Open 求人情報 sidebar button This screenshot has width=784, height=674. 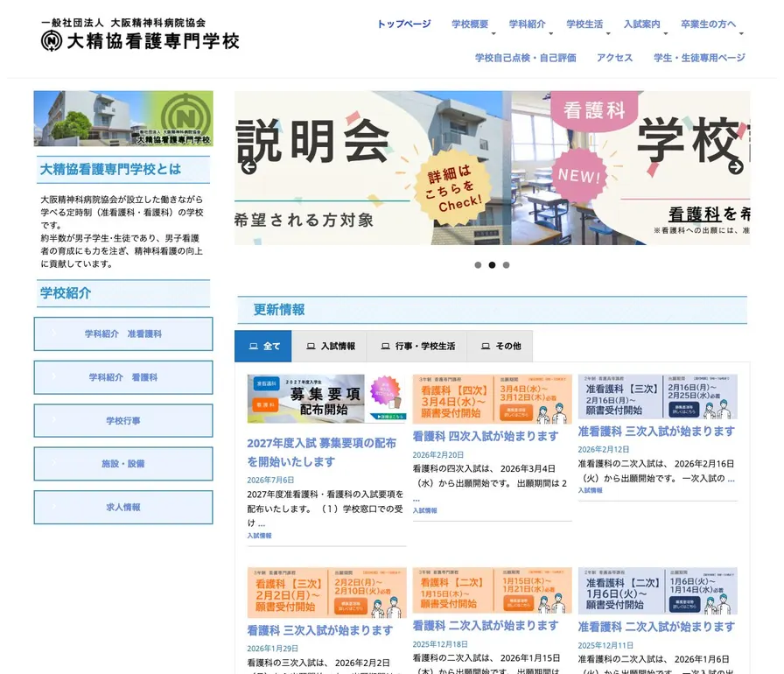coord(123,508)
